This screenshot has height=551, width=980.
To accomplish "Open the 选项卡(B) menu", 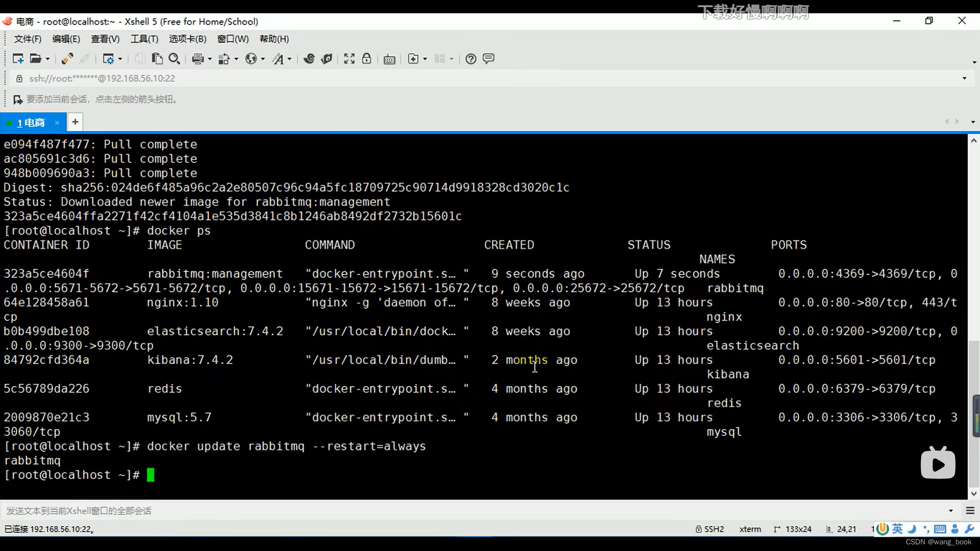I will click(x=188, y=39).
